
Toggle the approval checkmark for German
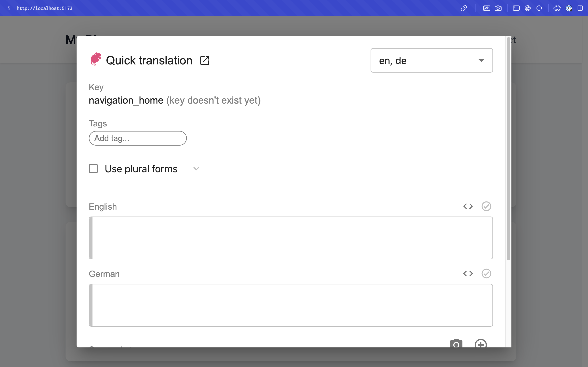(x=486, y=274)
